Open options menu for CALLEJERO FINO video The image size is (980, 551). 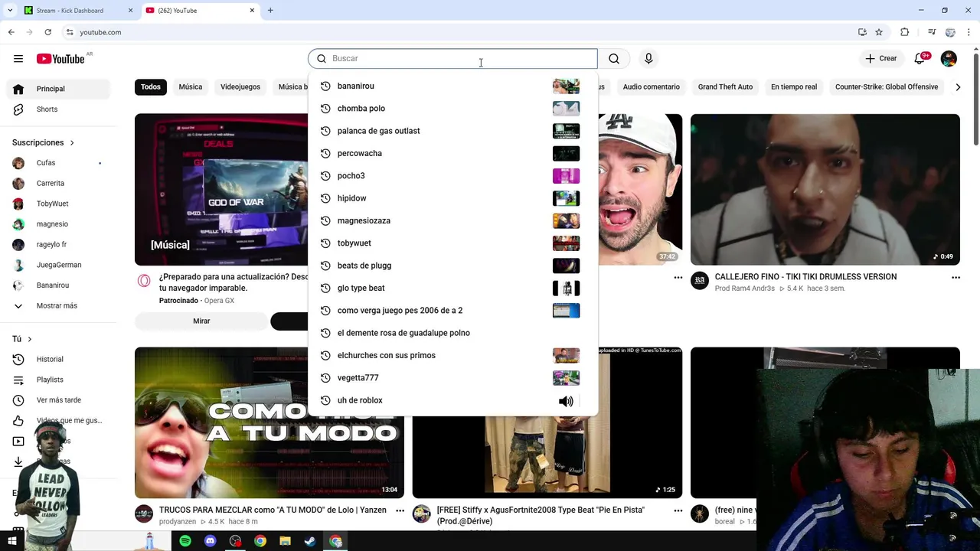coord(955,278)
